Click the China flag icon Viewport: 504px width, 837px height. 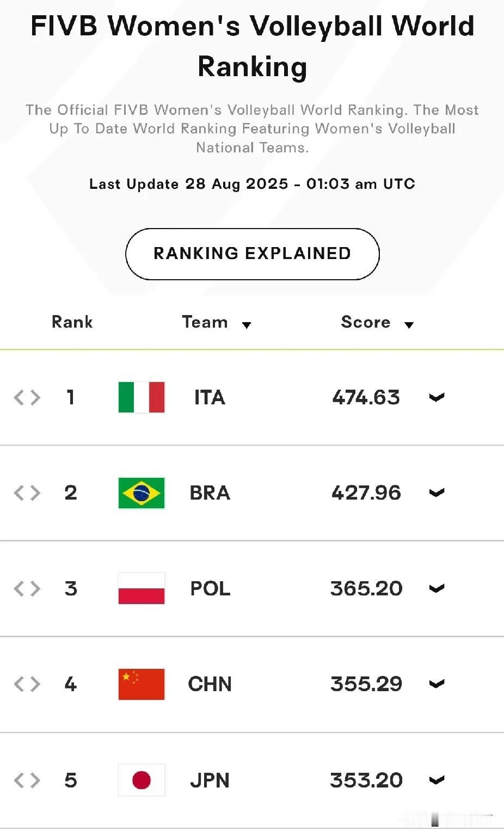(142, 684)
